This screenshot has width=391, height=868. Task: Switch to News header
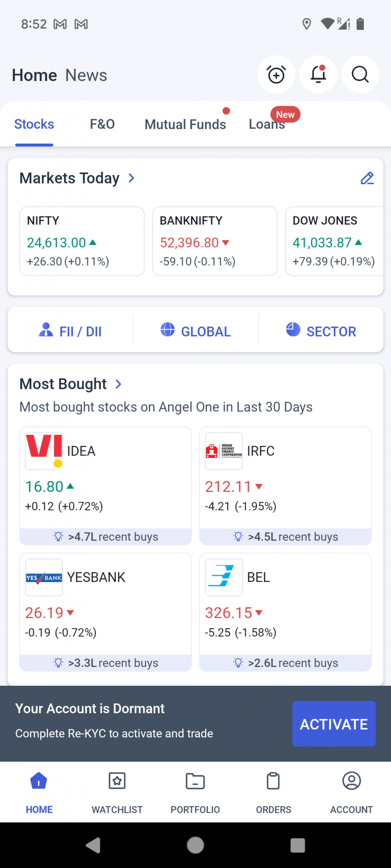click(86, 75)
